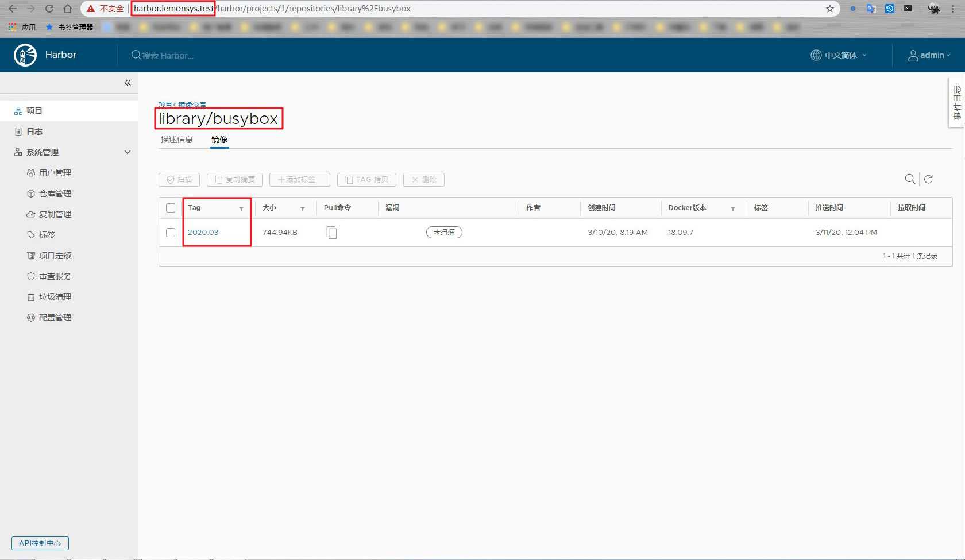
Task: Open 复制管理 in sidebar
Action: pyautogui.click(x=55, y=214)
